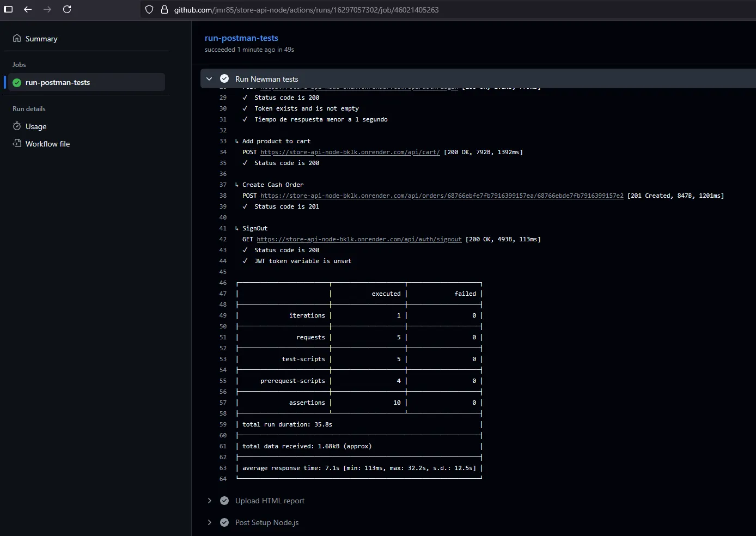Image resolution: width=756 pixels, height=536 pixels.
Task: Click the sidebar panel icon in browser
Action: (8, 9)
